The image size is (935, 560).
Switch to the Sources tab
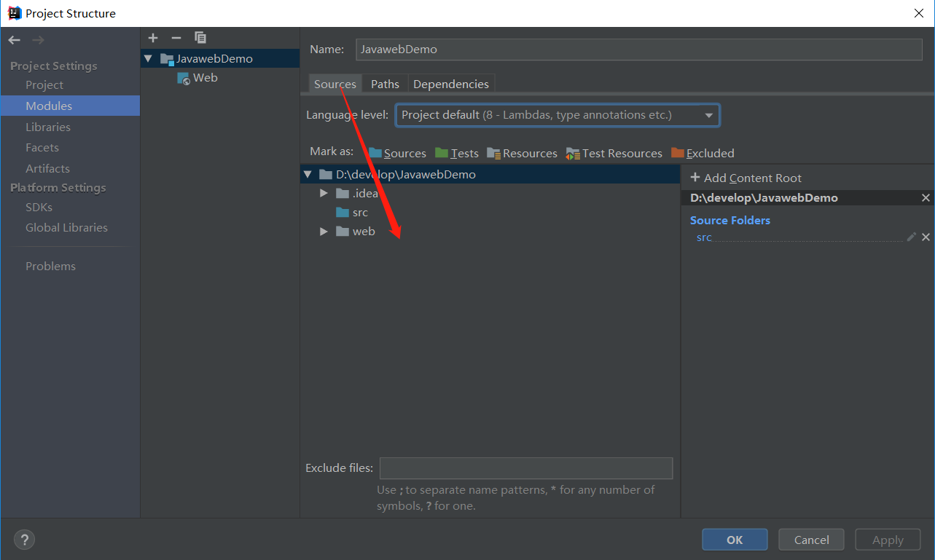(x=335, y=84)
